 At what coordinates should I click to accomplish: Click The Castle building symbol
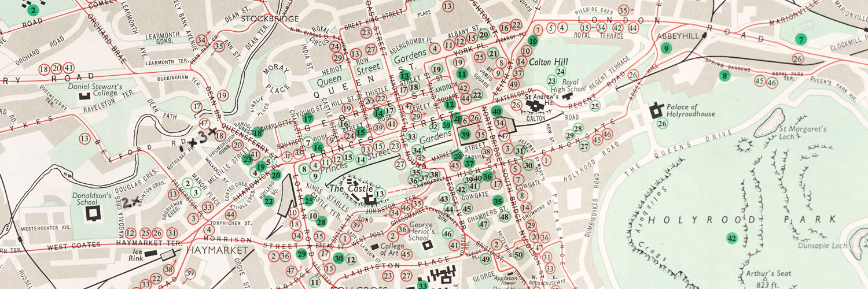pos(369,200)
